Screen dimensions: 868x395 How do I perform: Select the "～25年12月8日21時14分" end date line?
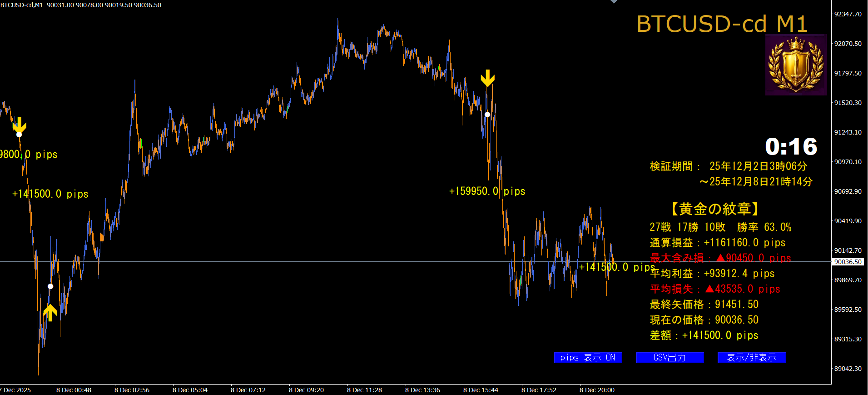click(756, 182)
